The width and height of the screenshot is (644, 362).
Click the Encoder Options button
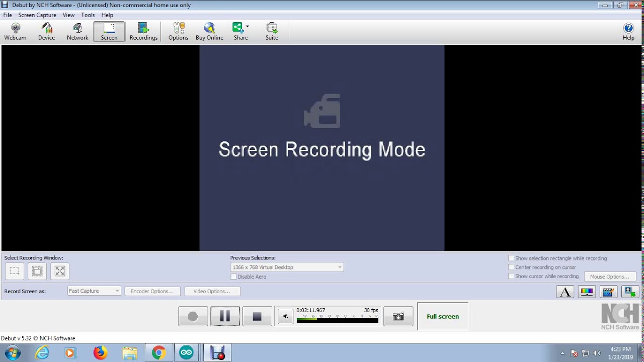click(x=152, y=291)
